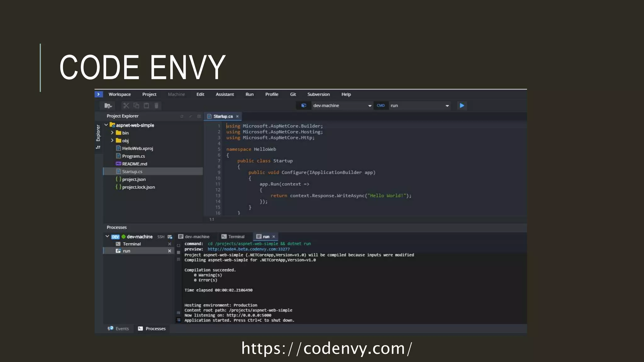Select HelloWeb.xproj file
This screenshot has height=362, width=644.
pos(137,148)
